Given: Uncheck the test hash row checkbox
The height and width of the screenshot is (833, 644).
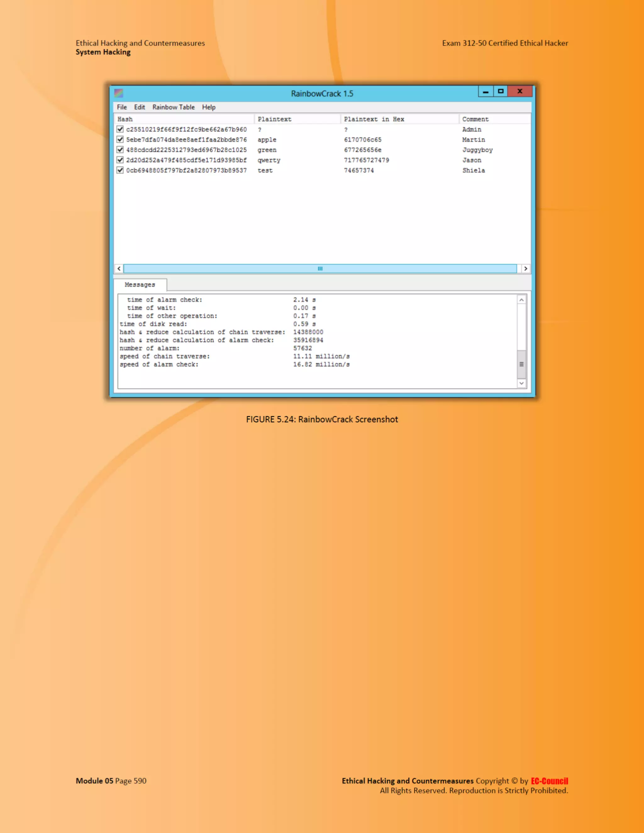Looking at the screenshot, I should pyautogui.click(x=120, y=170).
